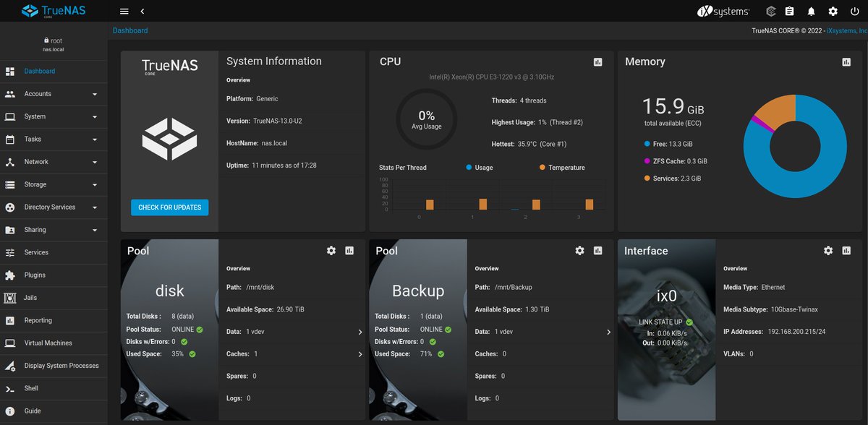Click version text TrueNAS-13.0-U2
The width and height of the screenshot is (868, 425).
click(278, 121)
